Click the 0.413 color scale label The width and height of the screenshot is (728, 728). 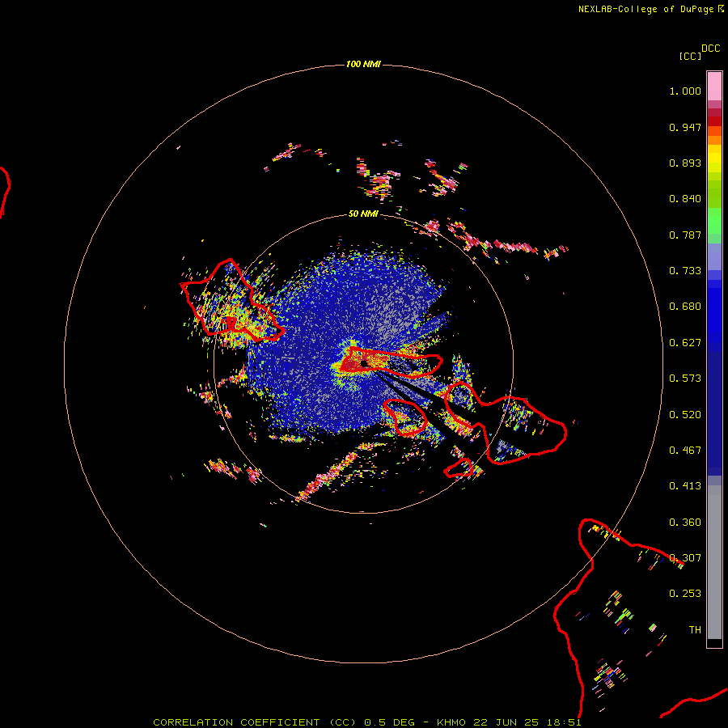click(685, 486)
